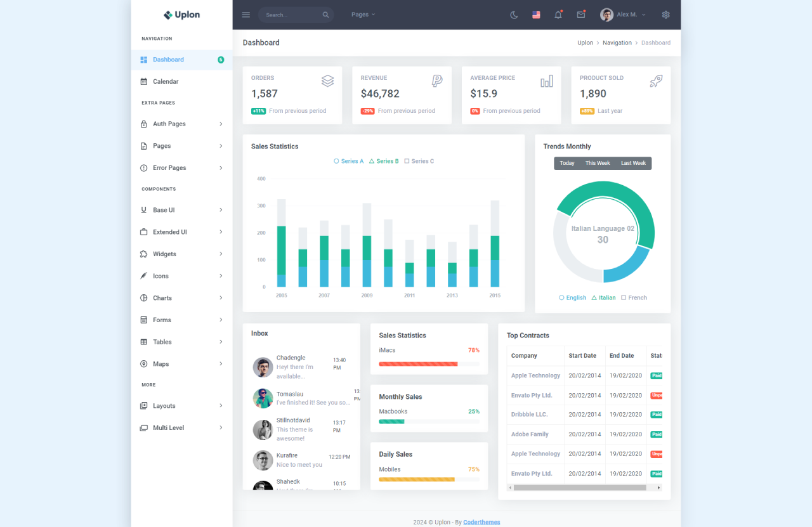
Task: Open the US flag language selector
Action: [536, 15]
